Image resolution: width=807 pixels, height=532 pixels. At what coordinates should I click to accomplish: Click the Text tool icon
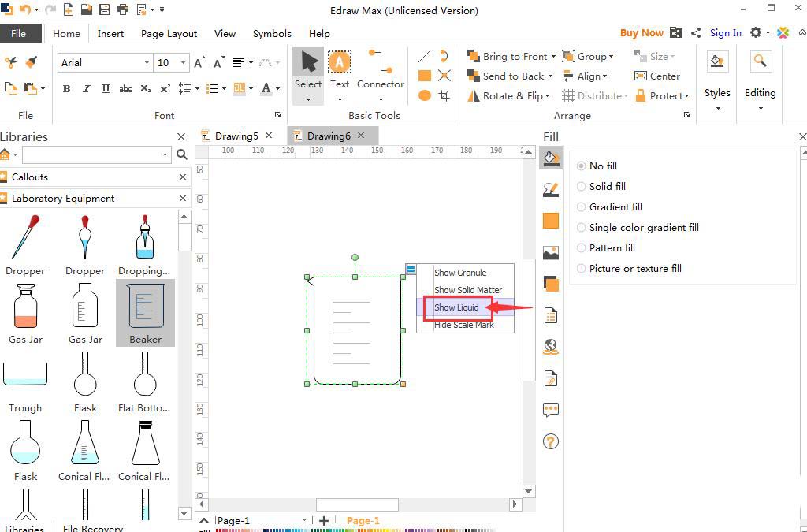coord(340,63)
